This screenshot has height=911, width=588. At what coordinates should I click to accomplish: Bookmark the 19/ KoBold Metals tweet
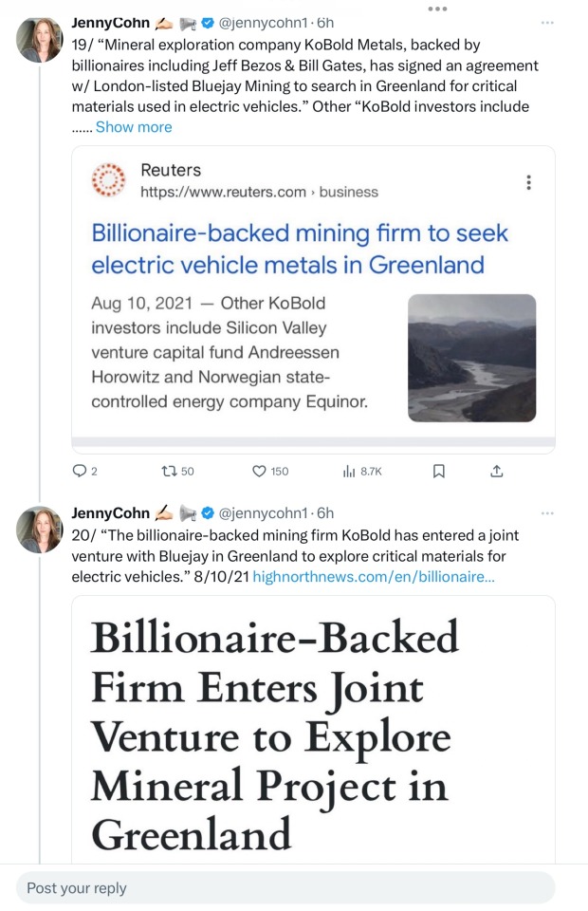(x=438, y=471)
